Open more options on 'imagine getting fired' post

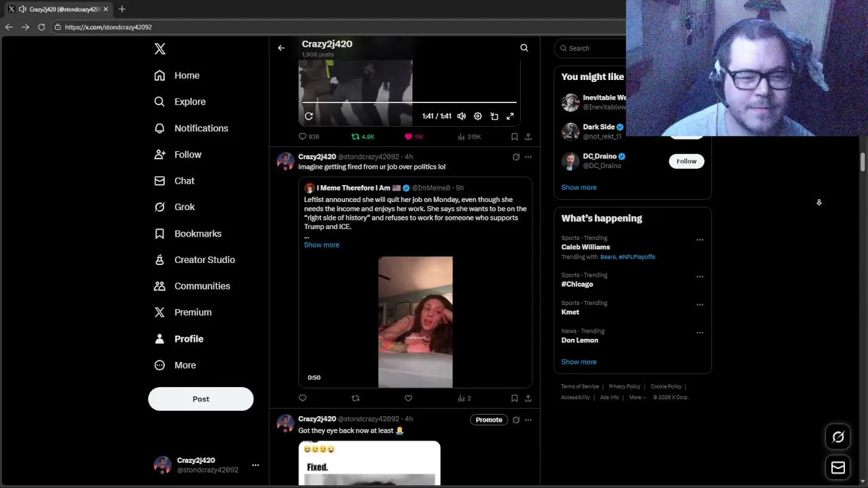528,157
